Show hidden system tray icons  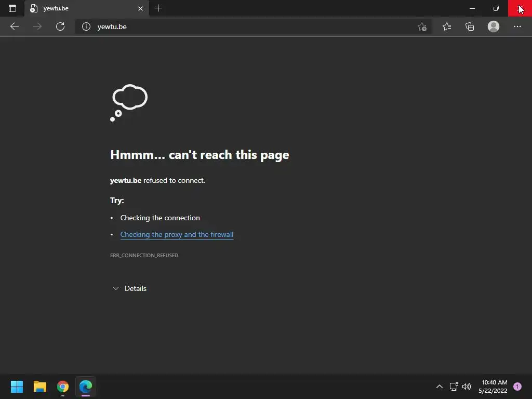click(x=440, y=387)
